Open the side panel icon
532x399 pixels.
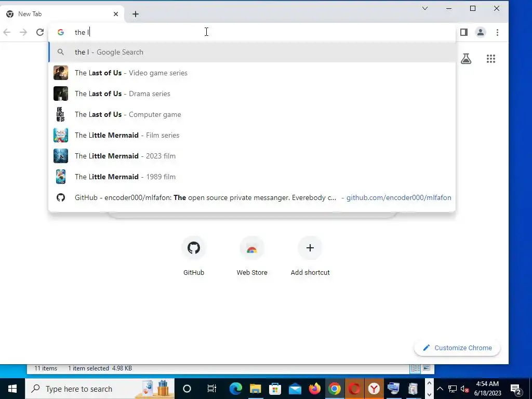[x=464, y=32]
